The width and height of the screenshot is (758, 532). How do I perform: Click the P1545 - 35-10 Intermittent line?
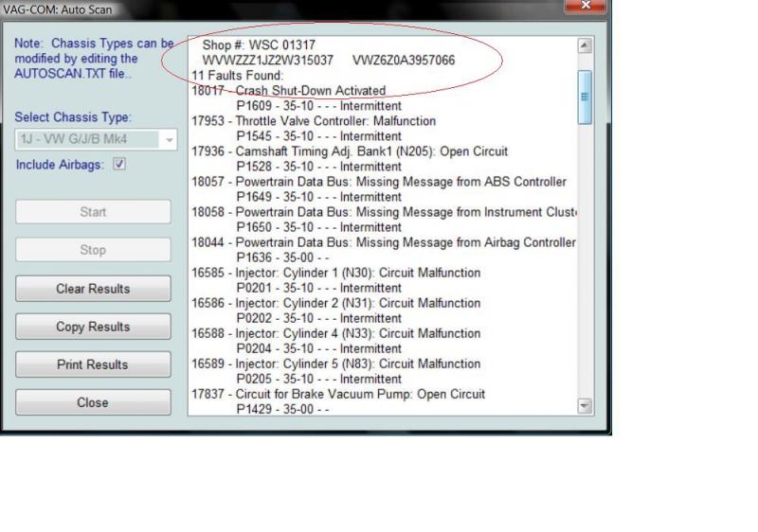(x=319, y=136)
